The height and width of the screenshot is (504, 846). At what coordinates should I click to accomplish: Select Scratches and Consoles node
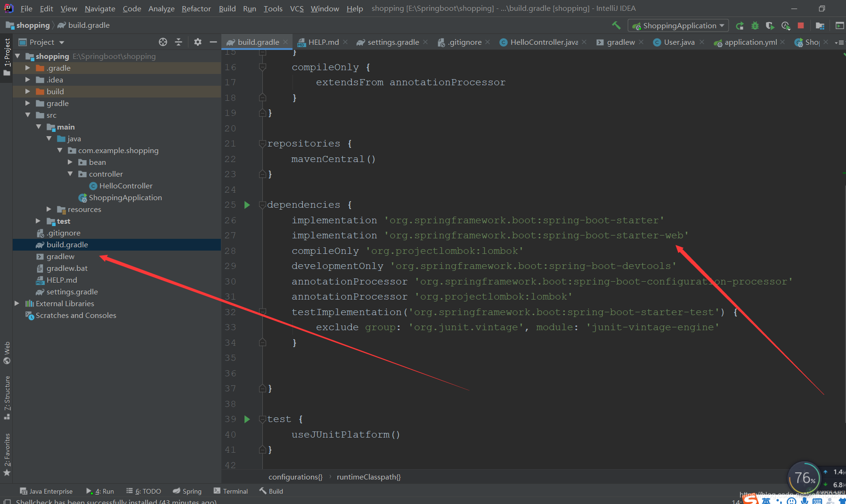(x=76, y=315)
